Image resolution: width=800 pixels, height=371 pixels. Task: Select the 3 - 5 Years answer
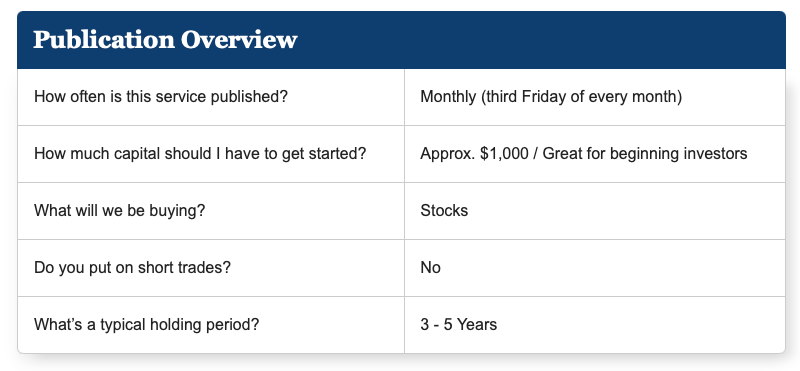(x=459, y=325)
